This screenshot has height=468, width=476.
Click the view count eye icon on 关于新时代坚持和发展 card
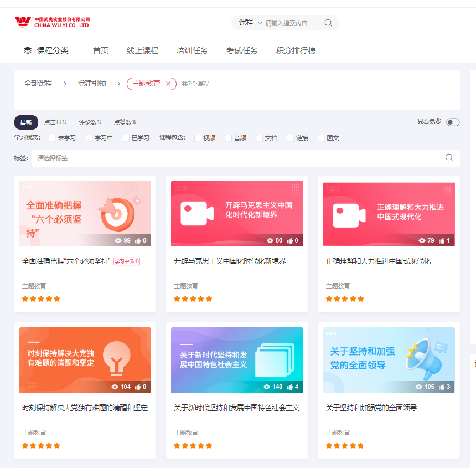[267, 387]
